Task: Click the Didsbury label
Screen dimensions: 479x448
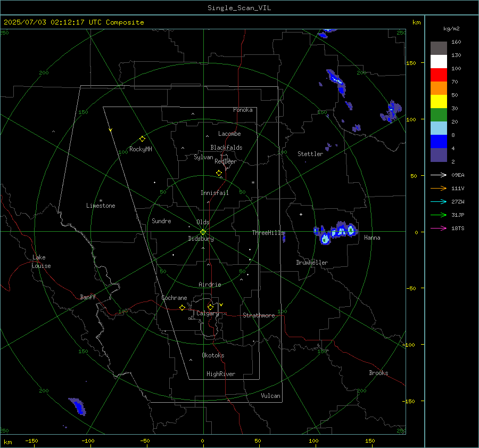Action: coord(201,239)
